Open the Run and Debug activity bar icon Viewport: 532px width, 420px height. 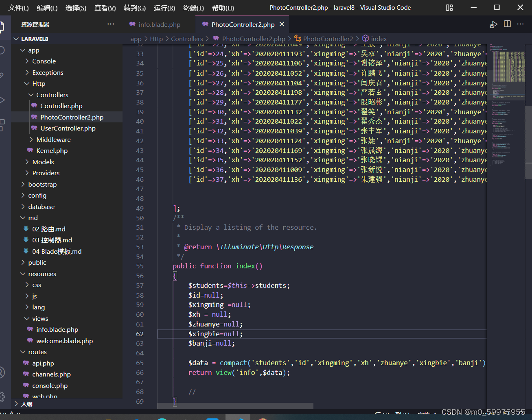click(2, 100)
